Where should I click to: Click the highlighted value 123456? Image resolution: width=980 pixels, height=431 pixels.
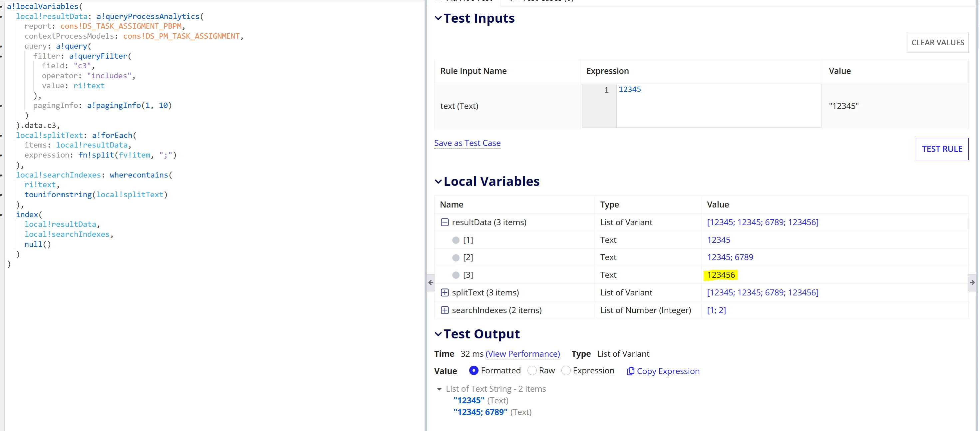[x=721, y=275]
